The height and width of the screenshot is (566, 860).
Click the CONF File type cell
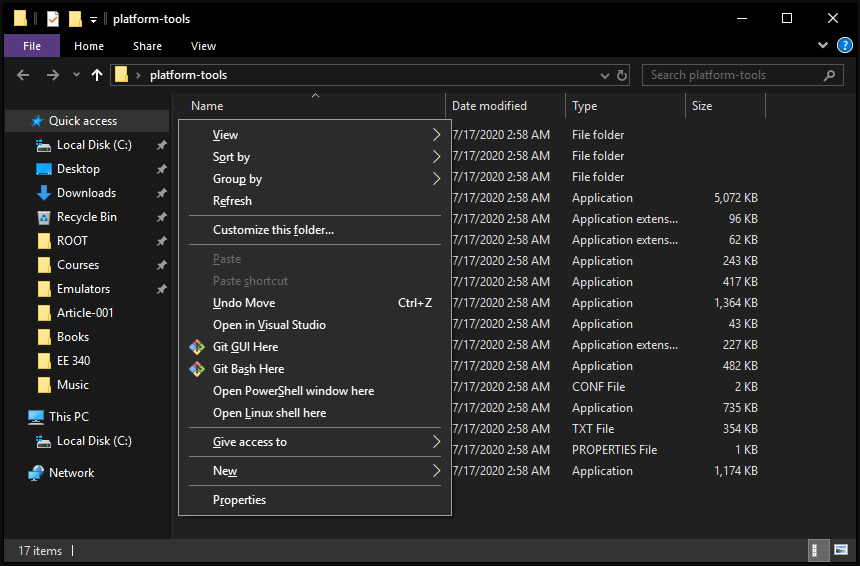click(x=598, y=387)
